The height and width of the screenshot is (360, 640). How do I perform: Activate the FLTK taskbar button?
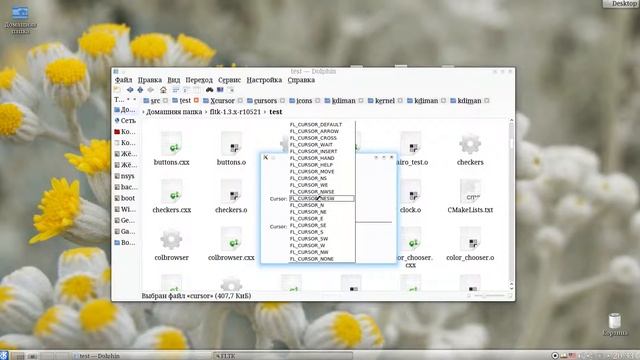[x=282, y=356]
